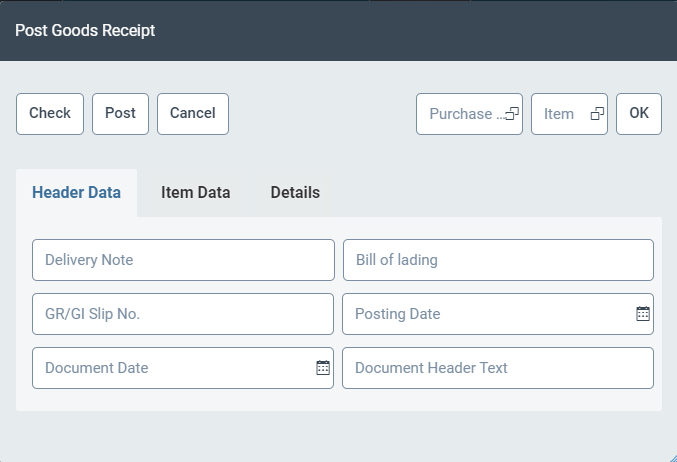Image resolution: width=677 pixels, height=462 pixels.
Task: Cancel the goods receipt
Action: click(193, 114)
